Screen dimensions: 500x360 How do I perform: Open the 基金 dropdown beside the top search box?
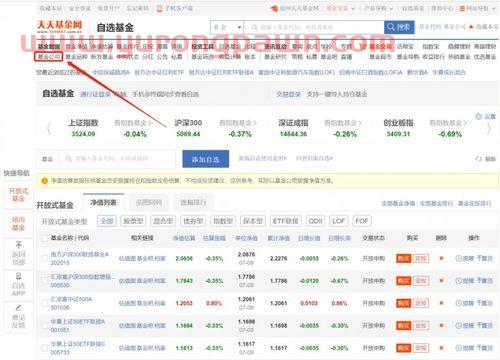tap(227, 27)
